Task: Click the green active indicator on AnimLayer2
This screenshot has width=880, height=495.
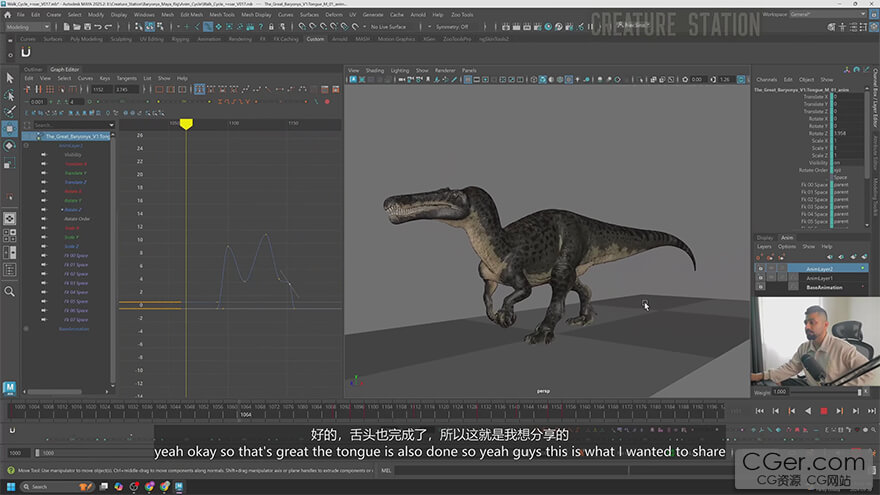Action: tap(863, 268)
